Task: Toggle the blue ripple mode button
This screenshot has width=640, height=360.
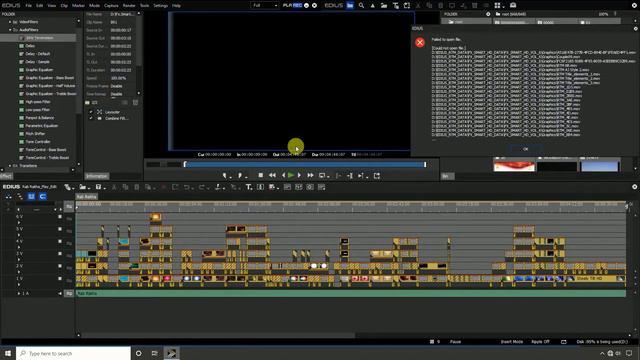Action: (x=43, y=196)
